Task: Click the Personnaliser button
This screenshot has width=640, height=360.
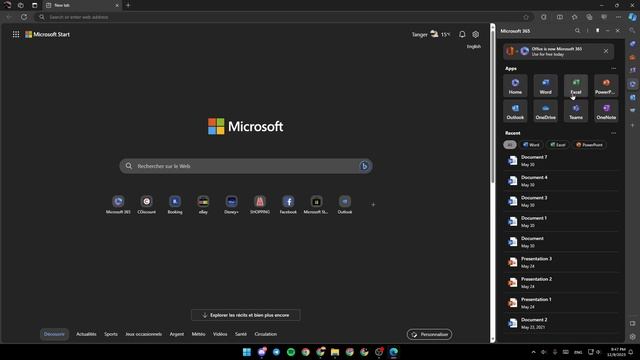Action: click(429, 334)
